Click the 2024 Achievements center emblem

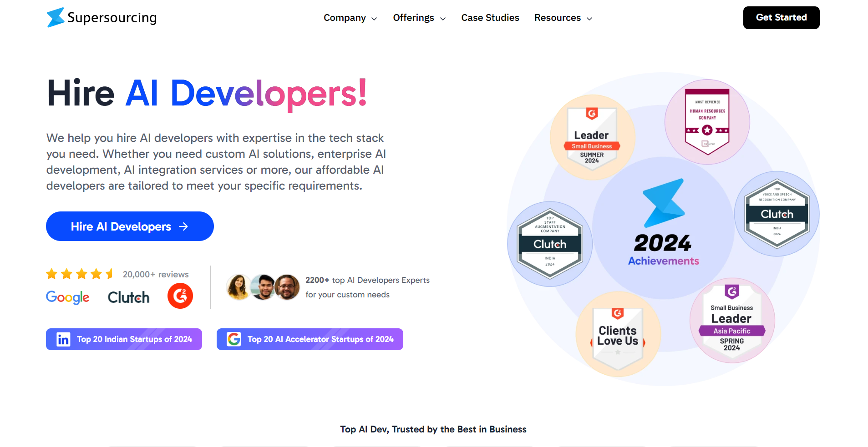point(663,227)
